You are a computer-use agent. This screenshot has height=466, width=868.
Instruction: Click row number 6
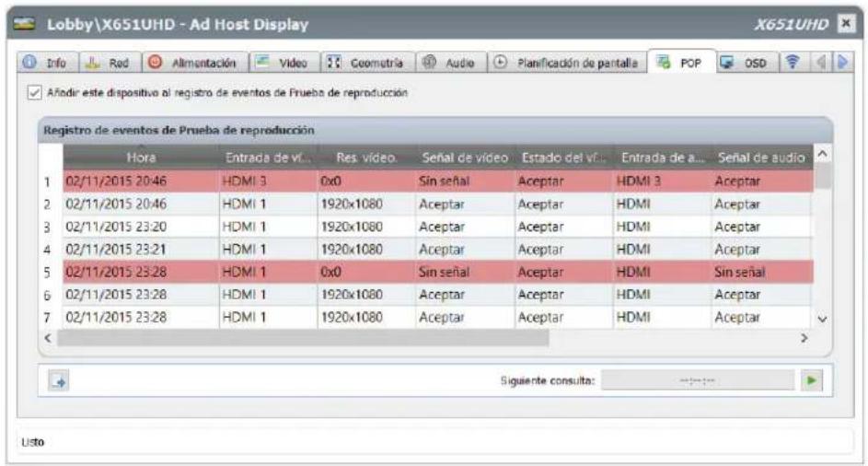point(47,296)
